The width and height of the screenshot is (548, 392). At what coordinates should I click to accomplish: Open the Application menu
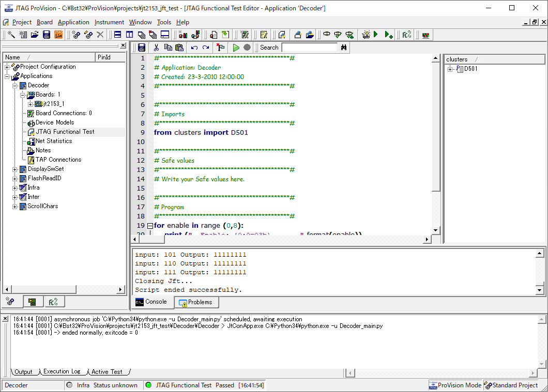(x=73, y=22)
